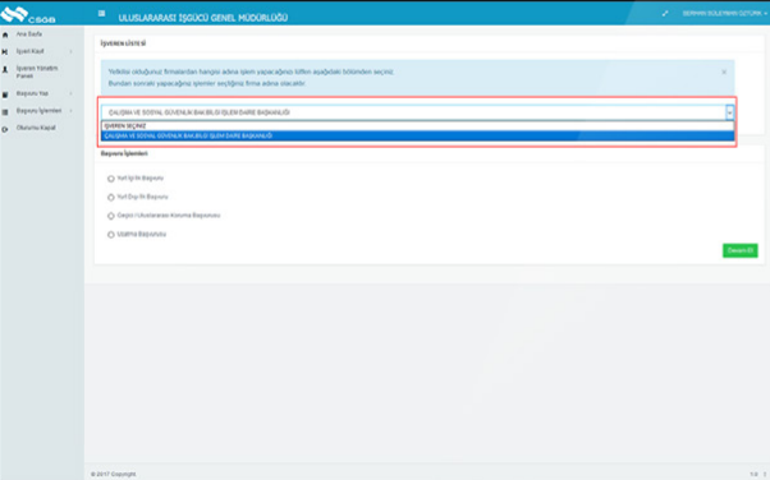Screen dimensions: 770x480
Task: Click the fullscreen expand icon in header
Action: pos(666,14)
